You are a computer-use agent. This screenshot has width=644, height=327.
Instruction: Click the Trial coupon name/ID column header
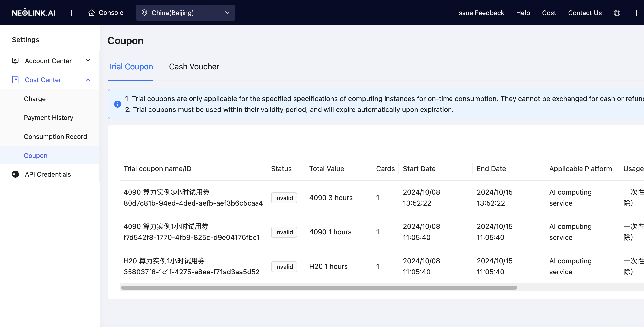(x=157, y=169)
